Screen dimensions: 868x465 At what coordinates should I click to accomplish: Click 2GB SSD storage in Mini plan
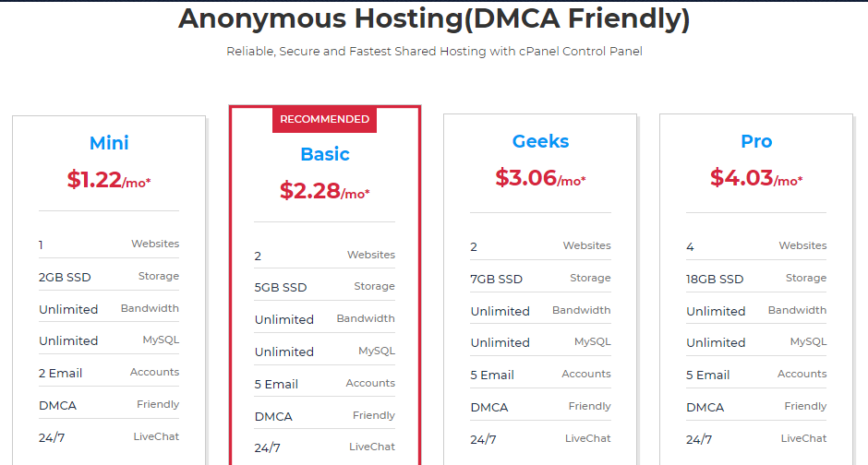(66, 277)
